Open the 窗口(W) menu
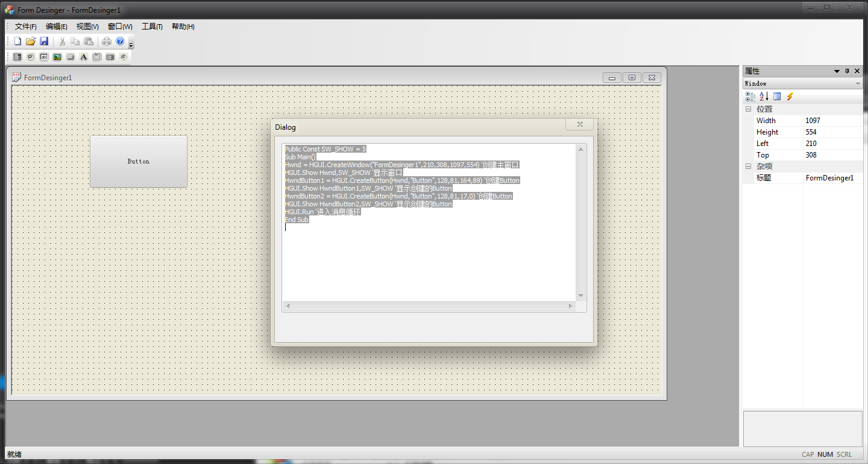The image size is (868, 464). (120, 27)
